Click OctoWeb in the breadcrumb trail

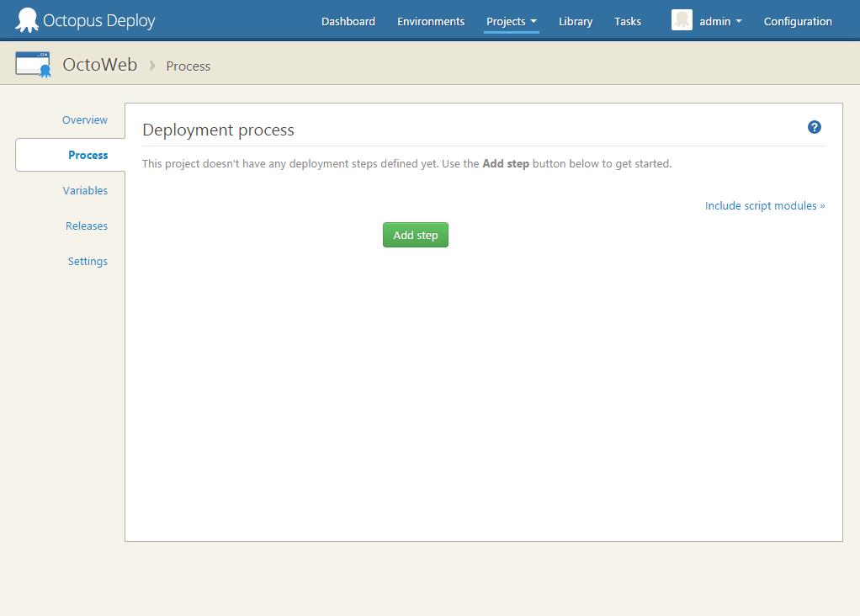(x=100, y=65)
